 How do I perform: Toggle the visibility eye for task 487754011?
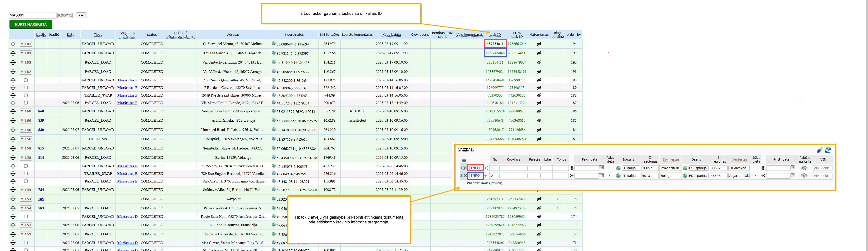[x=539, y=44]
